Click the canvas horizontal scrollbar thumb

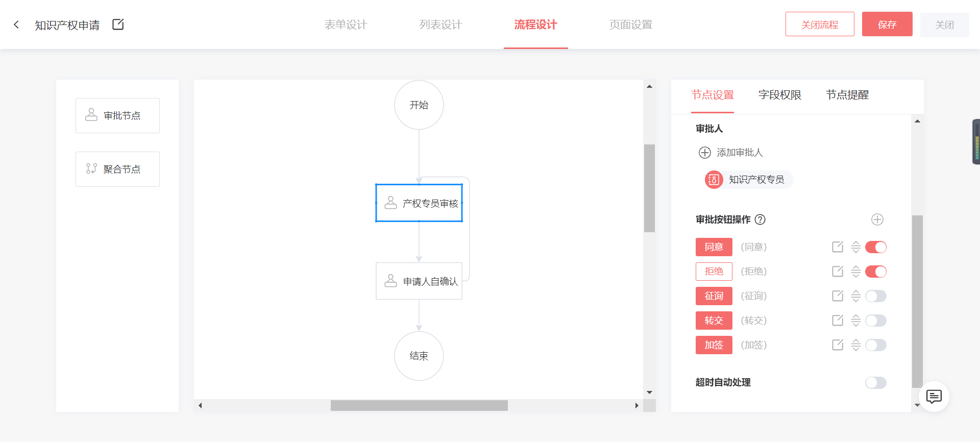pyautogui.click(x=419, y=406)
